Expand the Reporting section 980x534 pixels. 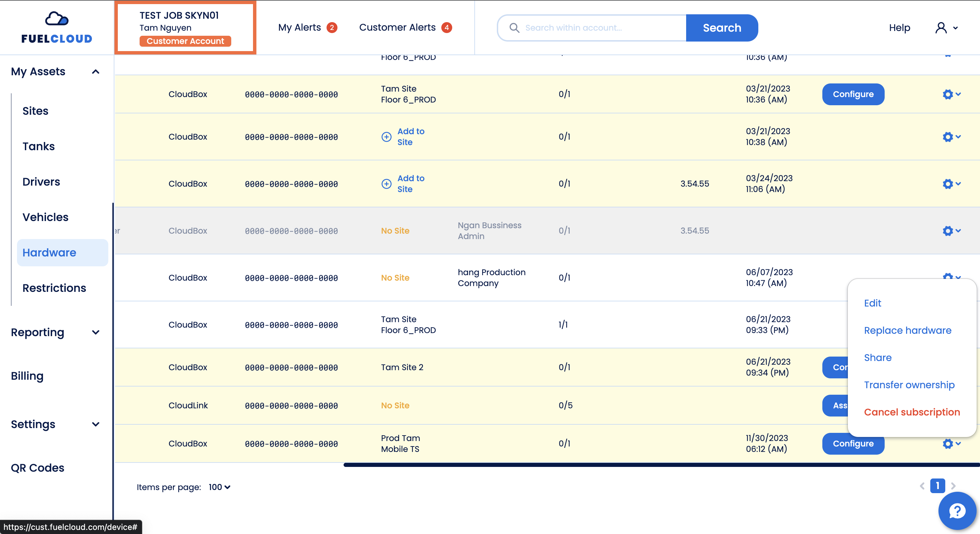click(x=95, y=332)
